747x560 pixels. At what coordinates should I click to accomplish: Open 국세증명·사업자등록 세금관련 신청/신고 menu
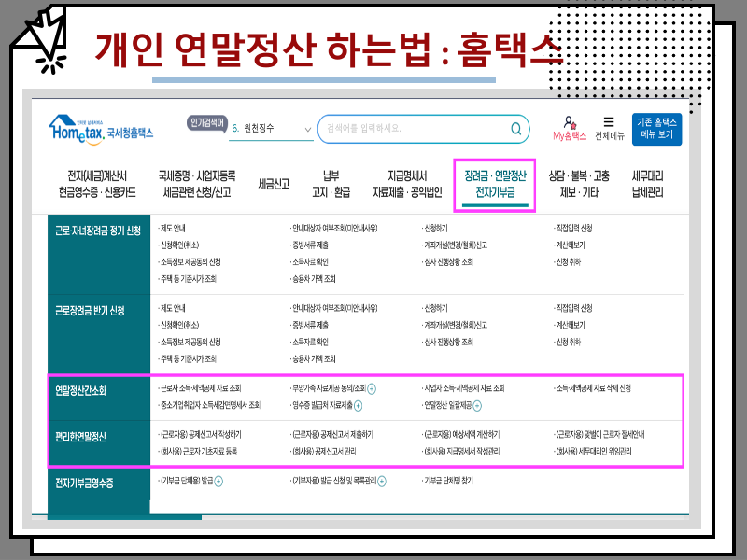(197, 184)
